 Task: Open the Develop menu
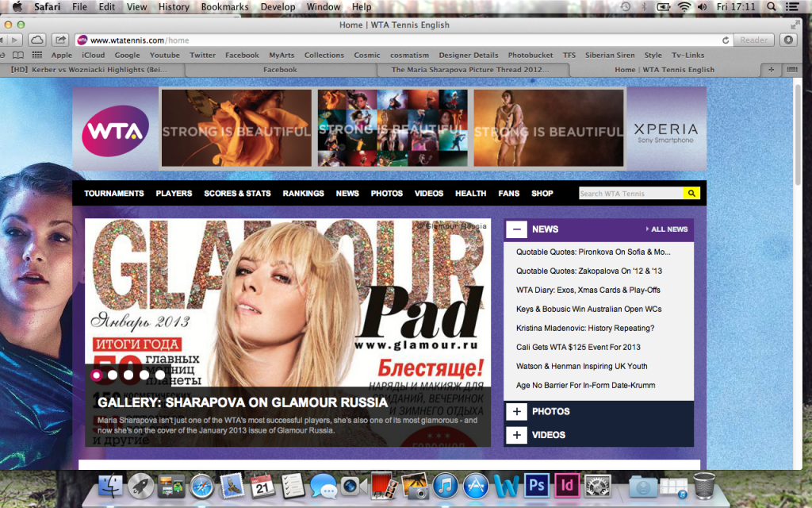278,6
